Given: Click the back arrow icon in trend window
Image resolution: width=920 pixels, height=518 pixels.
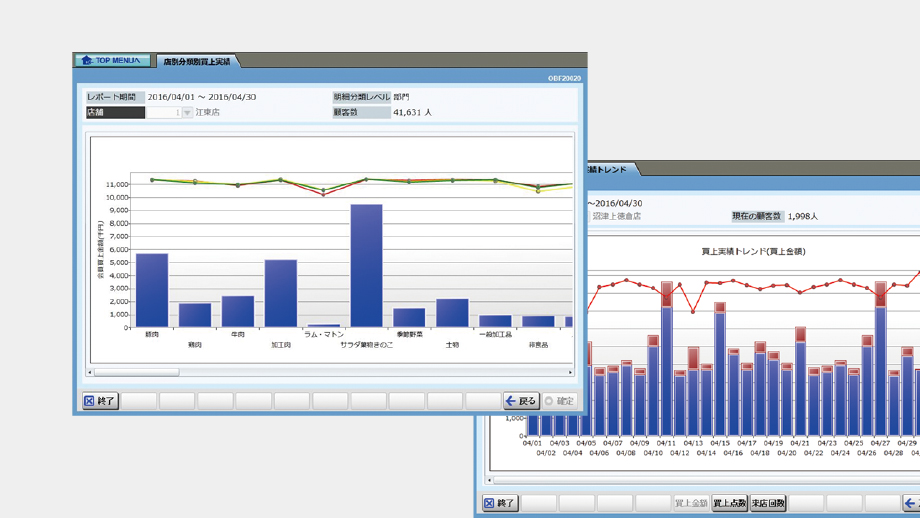Looking at the screenshot, I should [911, 503].
